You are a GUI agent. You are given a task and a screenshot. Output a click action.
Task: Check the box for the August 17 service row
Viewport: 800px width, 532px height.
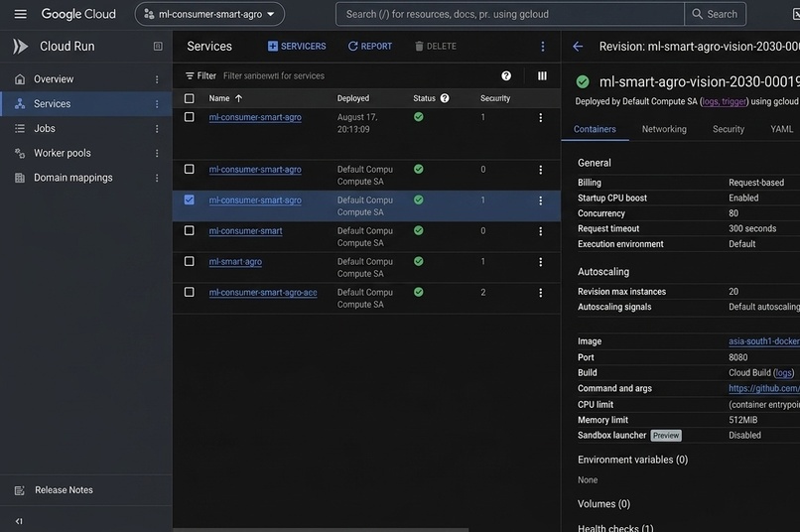(x=190, y=117)
